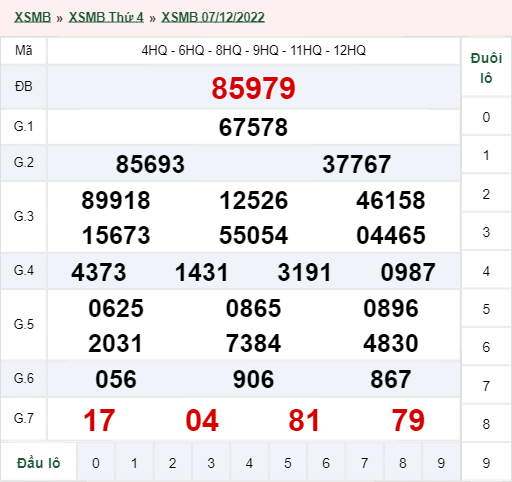Screen dimensions: 512x482
Task: Click G.5 number 0865
Action: pos(253,308)
